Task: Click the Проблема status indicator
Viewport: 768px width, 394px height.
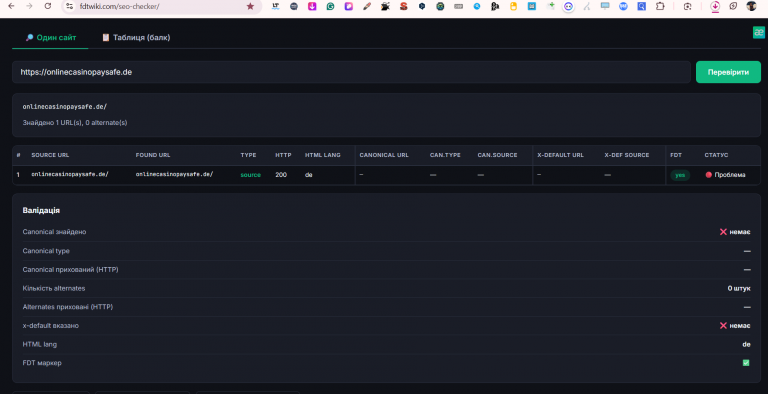Action: pos(725,175)
